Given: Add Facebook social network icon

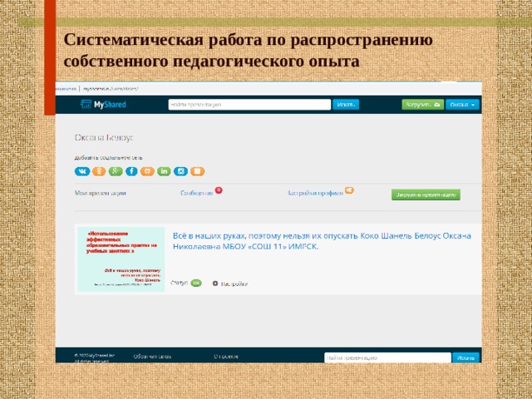Looking at the screenshot, I should click(x=131, y=171).
